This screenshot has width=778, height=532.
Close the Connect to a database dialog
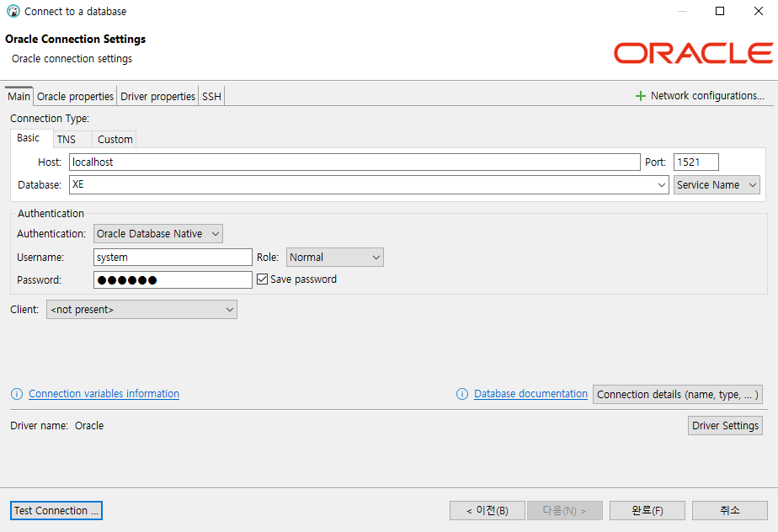[x=758, y=11]
